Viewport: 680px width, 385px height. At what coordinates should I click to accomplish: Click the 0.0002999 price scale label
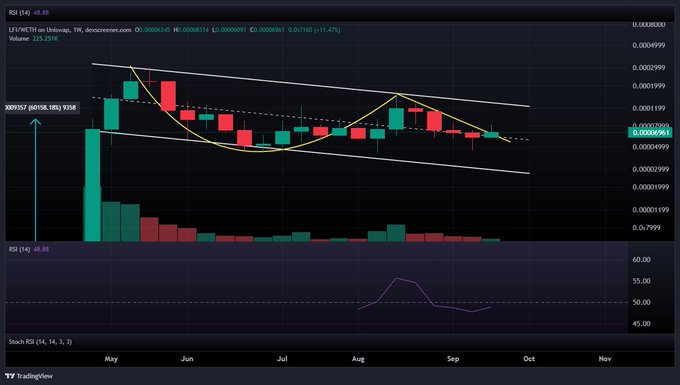click(648, 67)
